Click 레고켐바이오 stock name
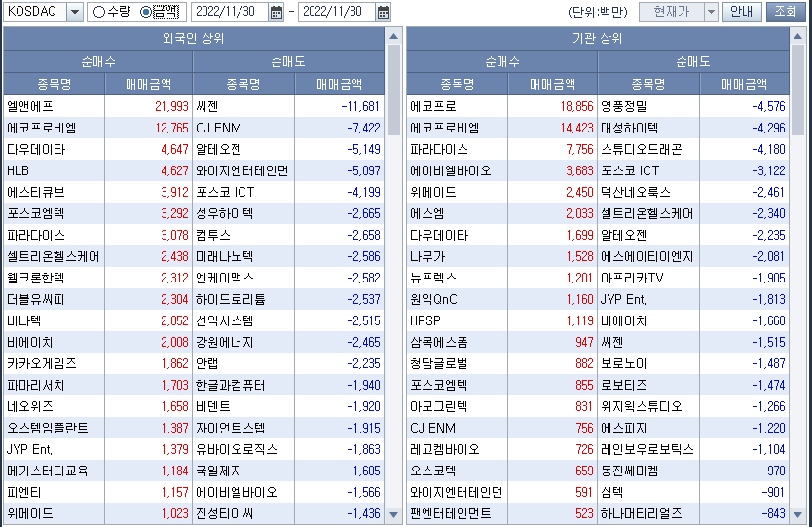This screenshot has height=527, width=812. pyautogui.click(x=445, y=449)
